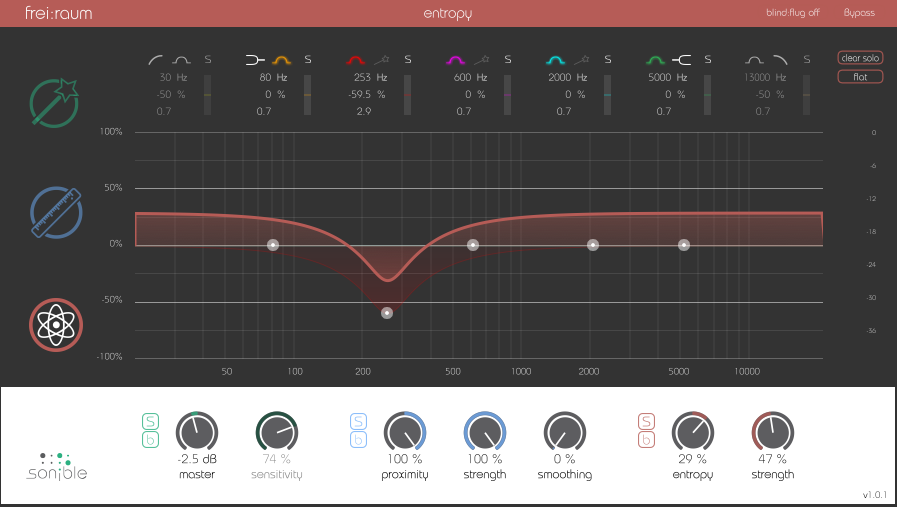Click the sonible logo

pos(57,466)
